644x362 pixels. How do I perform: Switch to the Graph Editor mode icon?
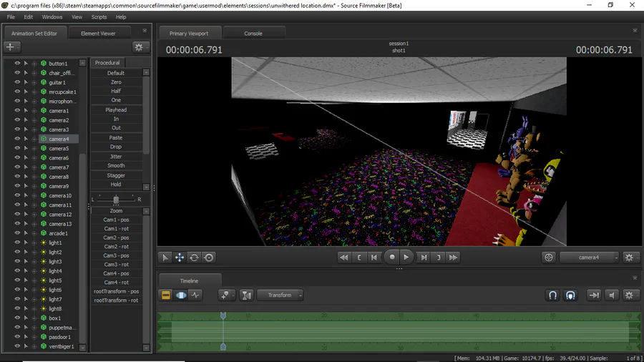click(x=195, y=295)
